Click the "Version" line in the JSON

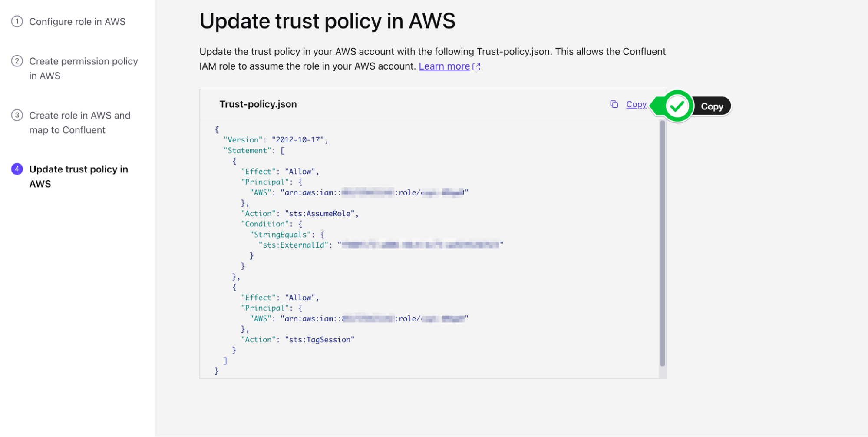click(275, 140)
